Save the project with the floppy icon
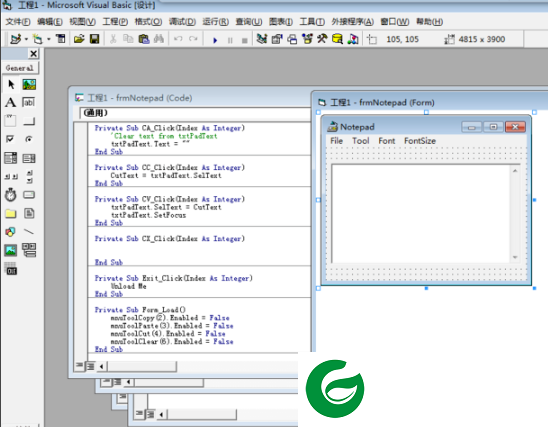The height and width of the screenshot is (427, 548). click(94, 39)
